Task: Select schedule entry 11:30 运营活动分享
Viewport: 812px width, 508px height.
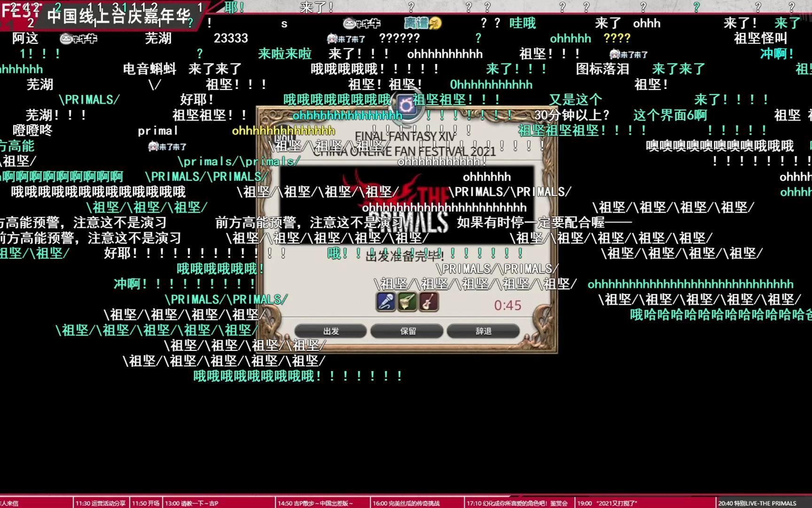Action: pyautogui.click(x=101, y=503)
